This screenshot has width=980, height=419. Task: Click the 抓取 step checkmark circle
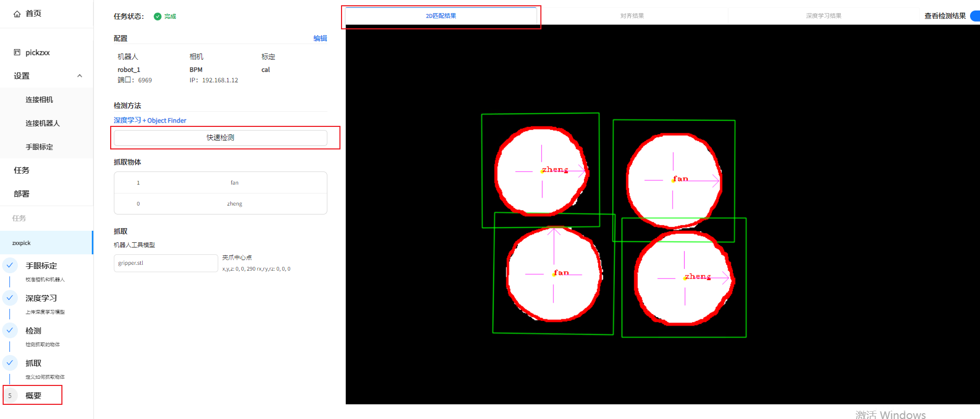[x=10, y=363]
